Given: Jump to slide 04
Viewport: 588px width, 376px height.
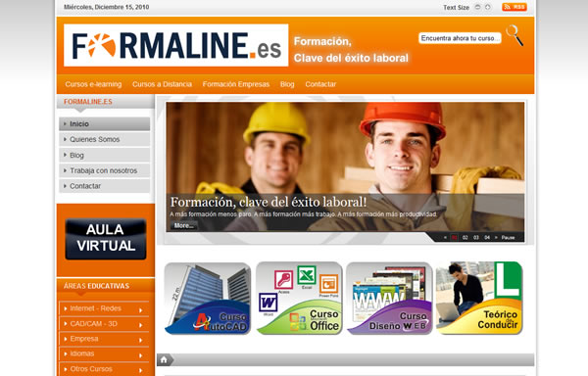Looking at the screenshot, I should 487,237.
